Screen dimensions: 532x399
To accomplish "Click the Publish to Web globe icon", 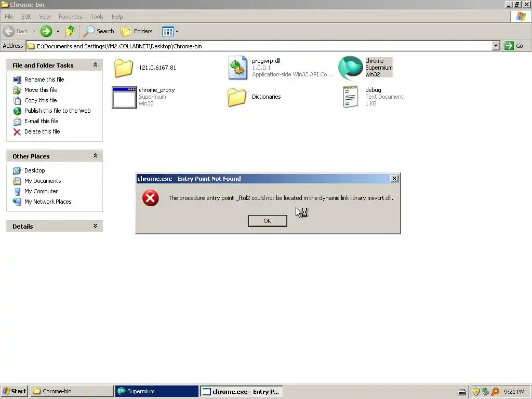I will pos(17,111).
